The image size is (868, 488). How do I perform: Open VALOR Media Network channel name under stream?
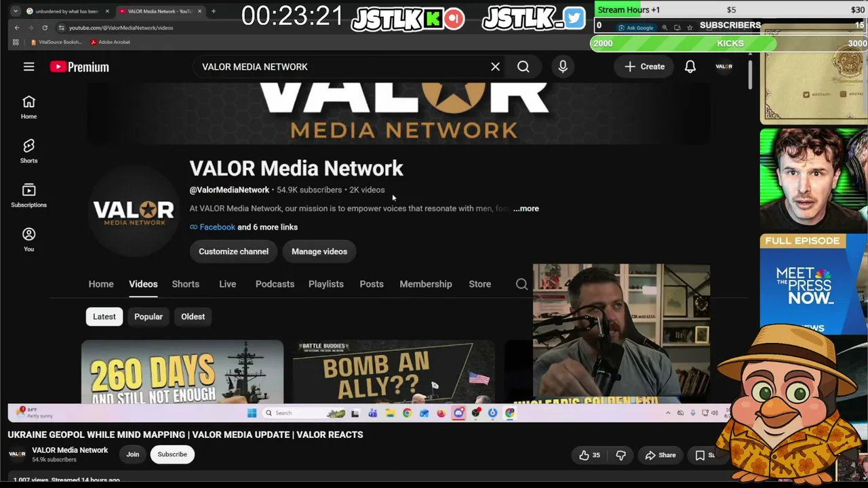[x=70, y=450]
